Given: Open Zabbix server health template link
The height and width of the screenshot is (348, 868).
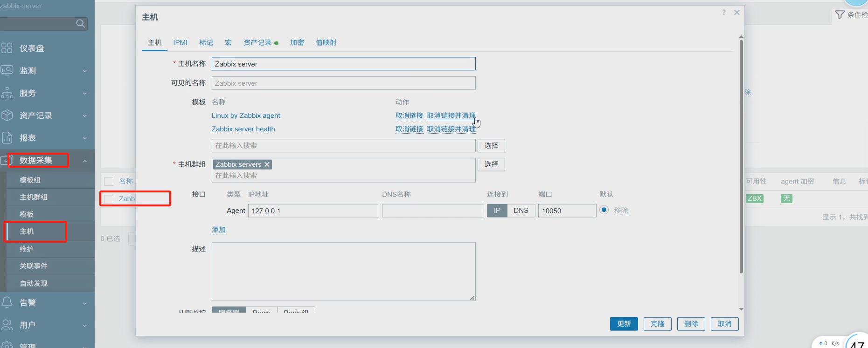Looking at the screenshot, I should pyautogui.click(x=243, y=129).
